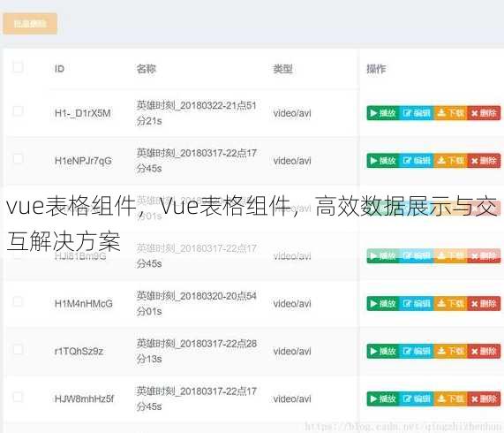Remove the H1eNPJr7qG entry with 删除
This screenshot has width=504, height=433.
(x=484, y=161)
